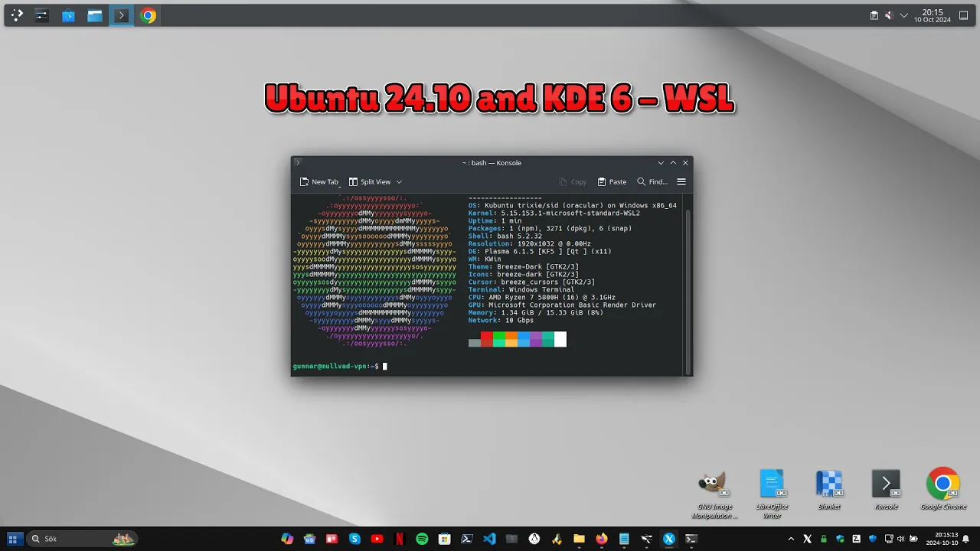The image size is (980, 551).
Task: Open Spotify from the Windows taskbar
Action: [422, 539]
